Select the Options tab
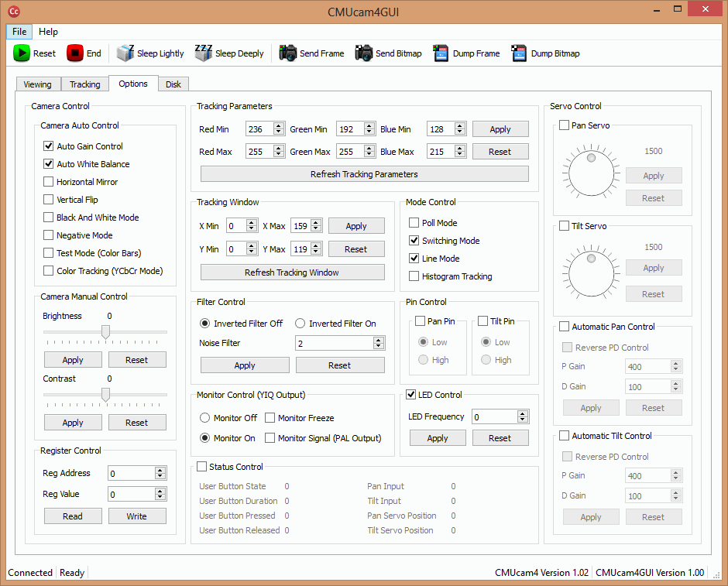 tap(133, 84)
